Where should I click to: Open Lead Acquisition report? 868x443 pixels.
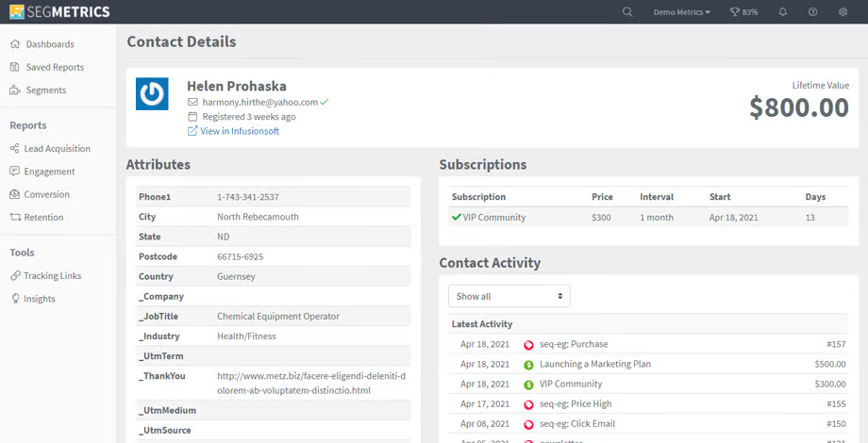click(57, 148)
